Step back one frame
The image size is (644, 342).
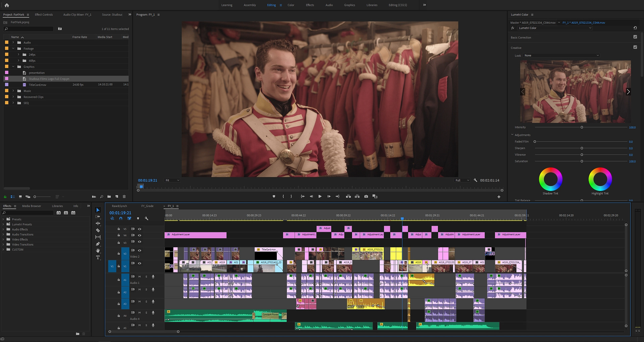click(311, 196)
